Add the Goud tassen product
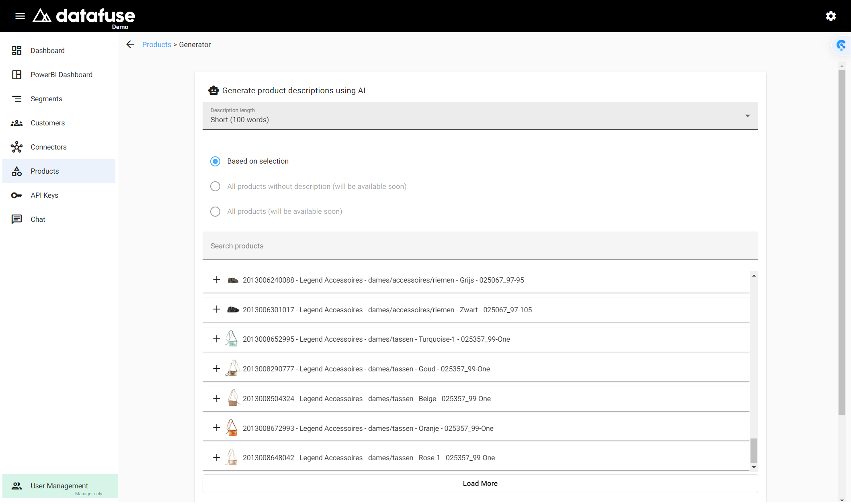851x504 pixels. [217, 369]
